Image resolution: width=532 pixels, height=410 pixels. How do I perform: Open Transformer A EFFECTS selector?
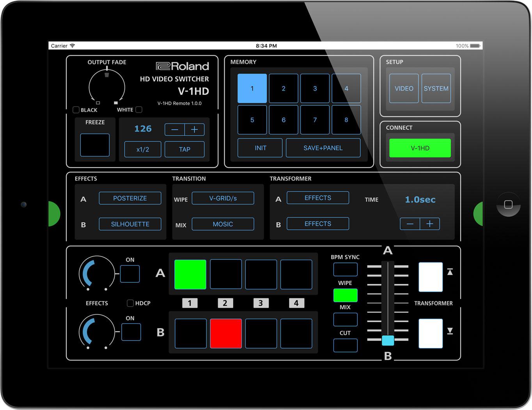coord(318,198)
